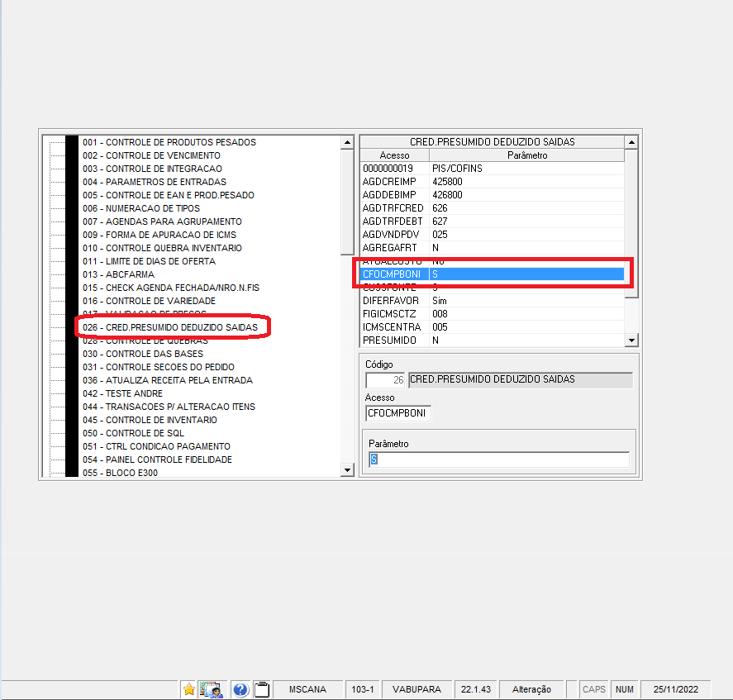Select the AGDTRFCRED row
The height and width of the screenshot is (700, 733).
[x=493, y=208]
